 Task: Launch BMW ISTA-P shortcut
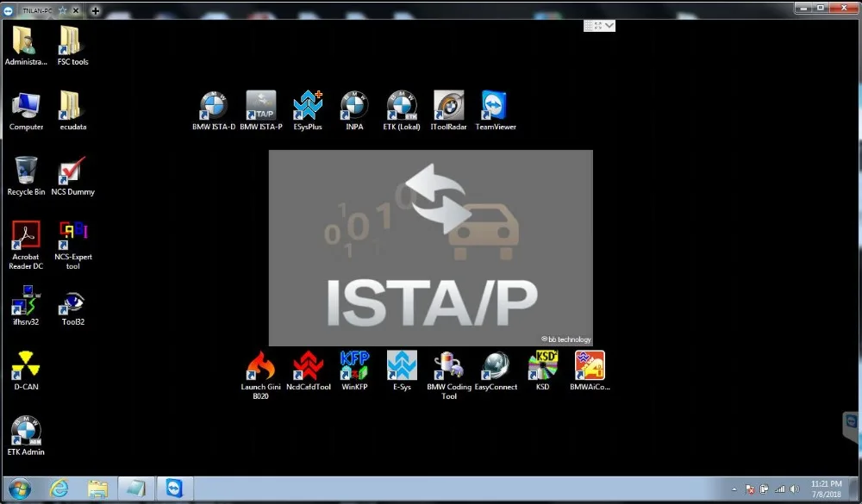click(260, 111)
